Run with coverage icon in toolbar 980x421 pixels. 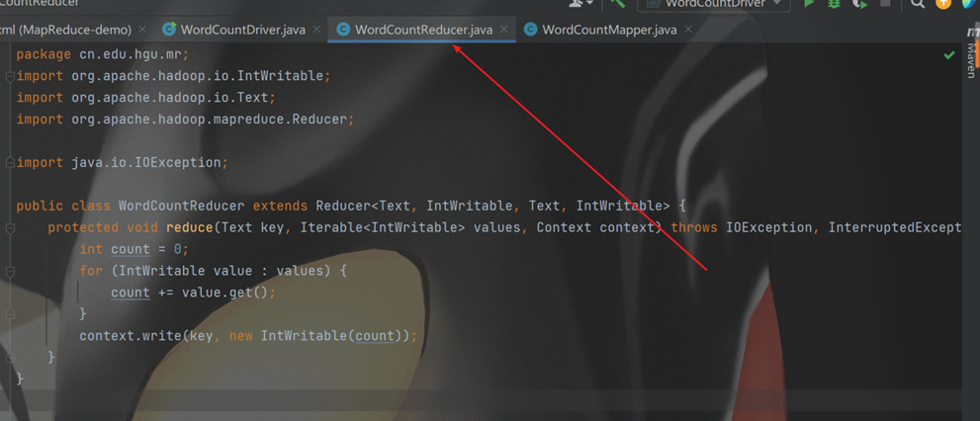click(x=860, y=3)
